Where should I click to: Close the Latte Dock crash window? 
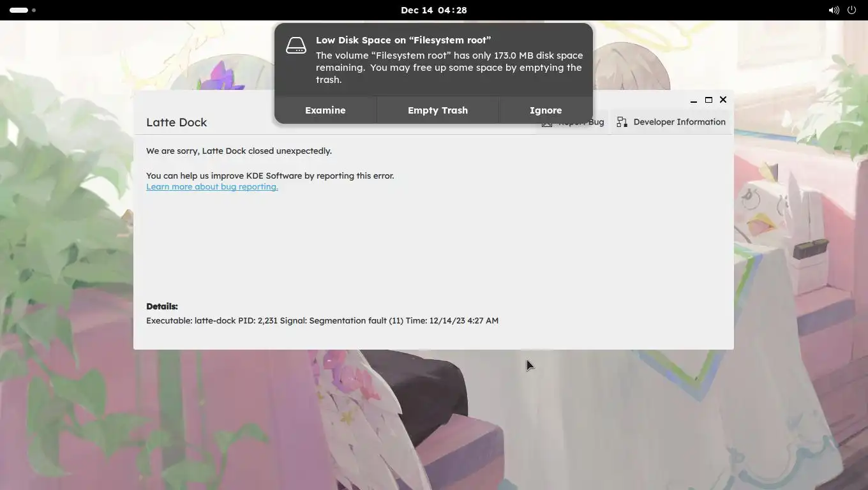coord(723,100)
